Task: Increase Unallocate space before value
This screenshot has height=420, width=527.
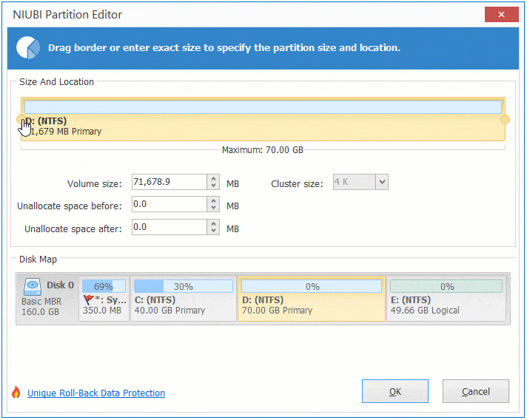Action: pyautogui.click(x=214, y=200)
